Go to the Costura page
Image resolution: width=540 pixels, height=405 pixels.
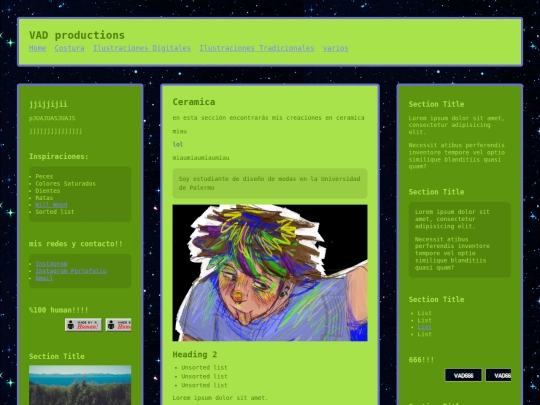[x=69, y=48]
